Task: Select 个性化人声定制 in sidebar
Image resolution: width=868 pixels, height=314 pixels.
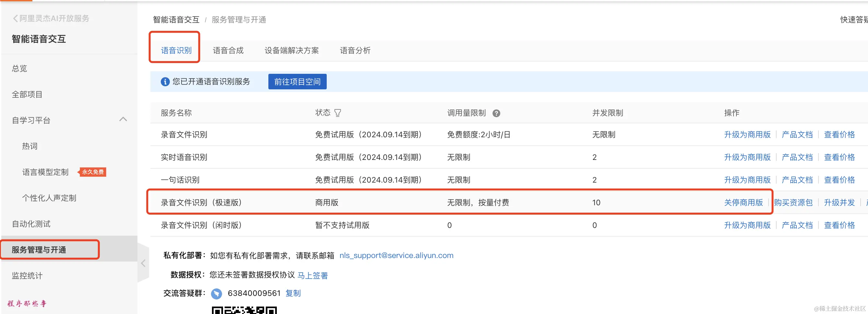Action: point(49,198)
